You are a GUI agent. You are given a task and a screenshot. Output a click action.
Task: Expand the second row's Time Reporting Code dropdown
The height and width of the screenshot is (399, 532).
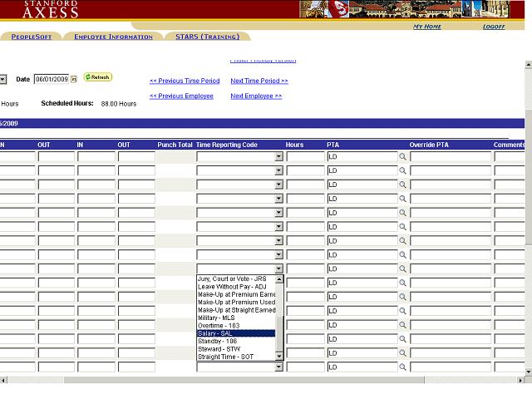coord(278,170)
